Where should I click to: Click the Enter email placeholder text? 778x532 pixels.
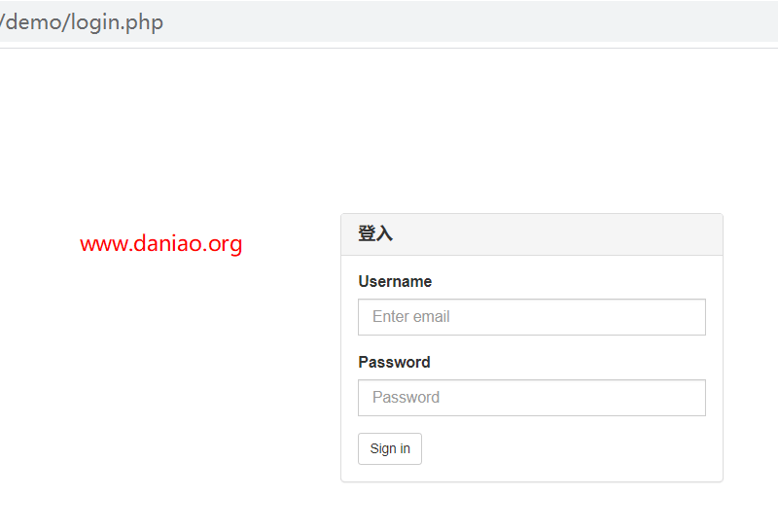410,317
